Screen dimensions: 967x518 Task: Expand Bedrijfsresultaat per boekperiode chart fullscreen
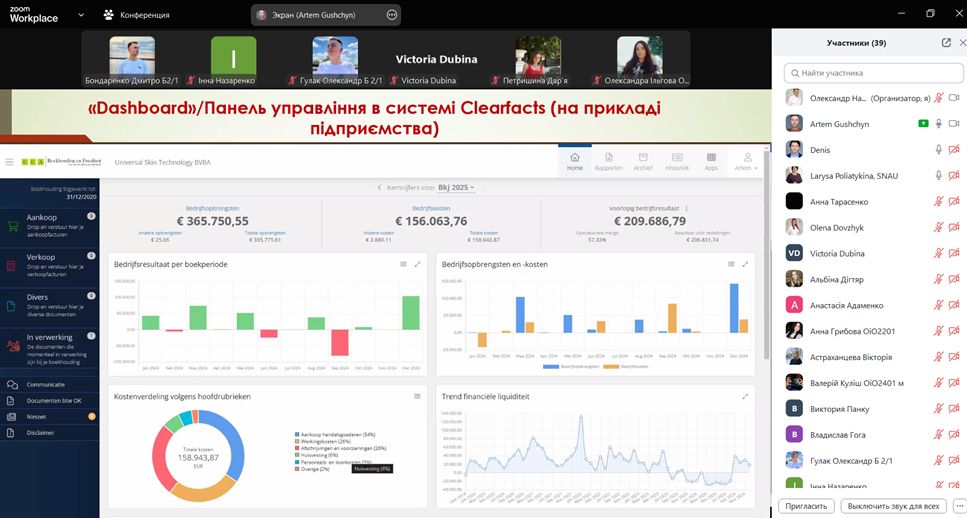click(418, 264)
